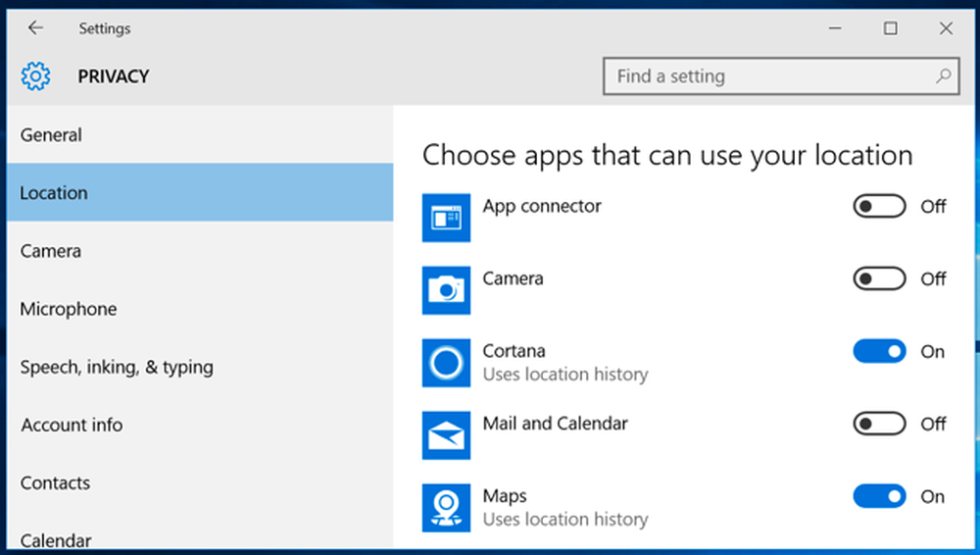
Task: Click the Cortana circle icon
Action: point(446,363)
